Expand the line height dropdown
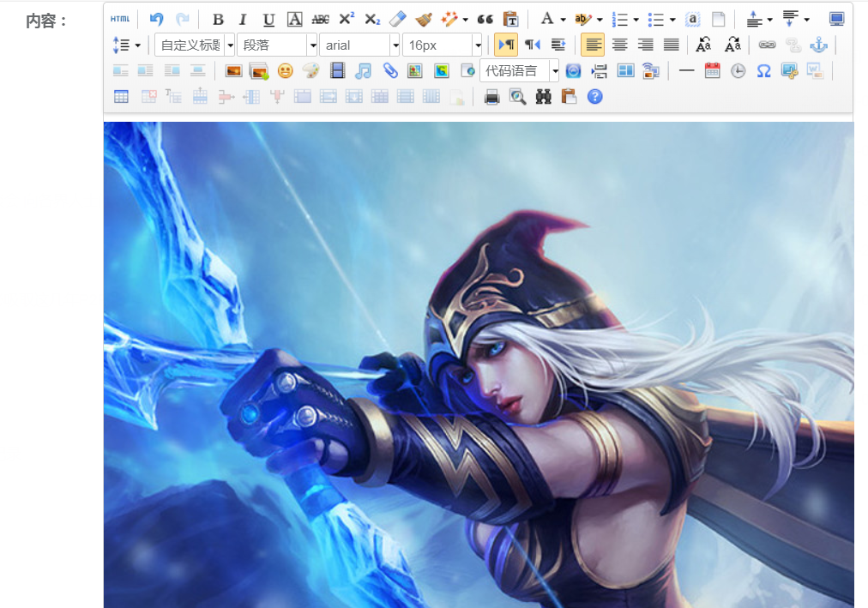Viewport: 868px width, 608px height. 138,45
